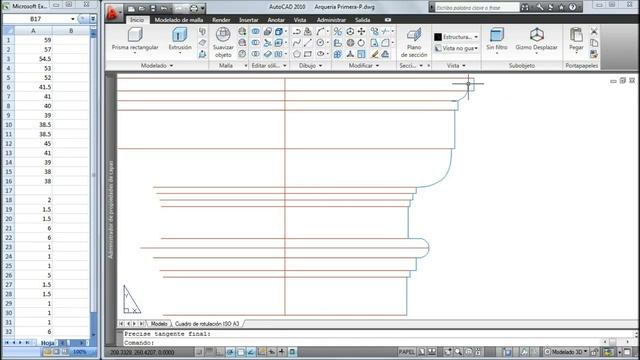640x360 pixels.
Task: Click the solid Union icon in Editar sólidos
Action: tap(255, 31)
